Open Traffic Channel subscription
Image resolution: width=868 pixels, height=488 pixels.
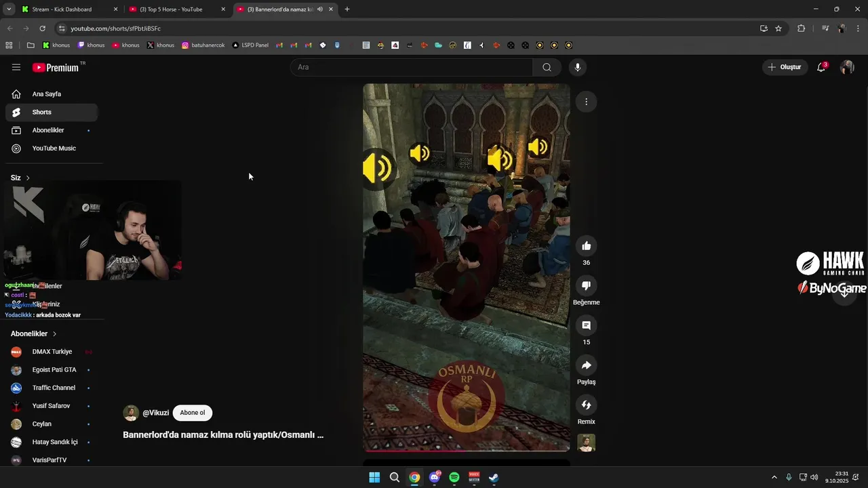[52, 388]
